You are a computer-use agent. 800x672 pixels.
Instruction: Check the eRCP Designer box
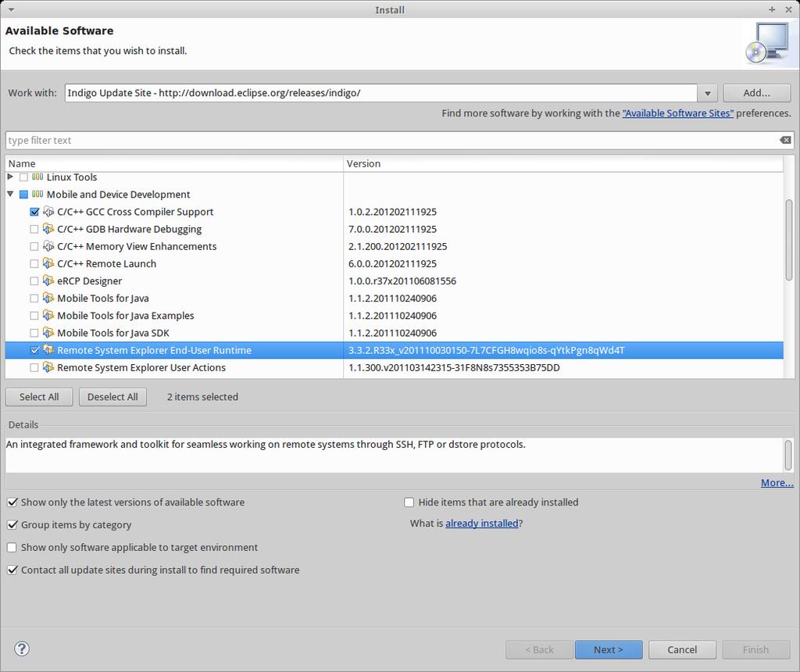point(34,281)
